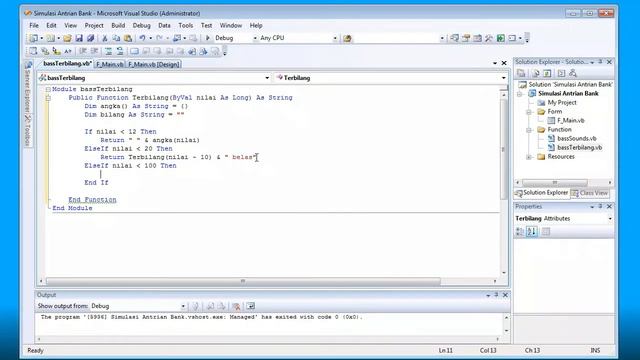The width and height of the screenshot is (640, 360).
Task: Click the View Class Diagram icon in Solution Explorer
Action: coord(573,73)
